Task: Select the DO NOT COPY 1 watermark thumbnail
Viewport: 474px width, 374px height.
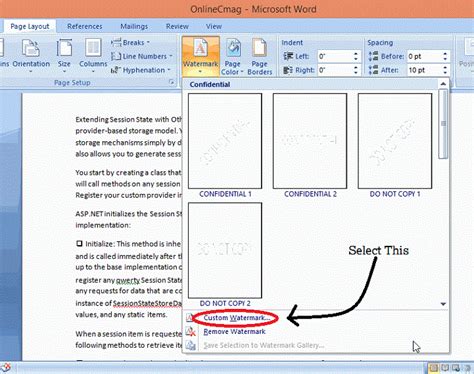Action: point(395,141)
